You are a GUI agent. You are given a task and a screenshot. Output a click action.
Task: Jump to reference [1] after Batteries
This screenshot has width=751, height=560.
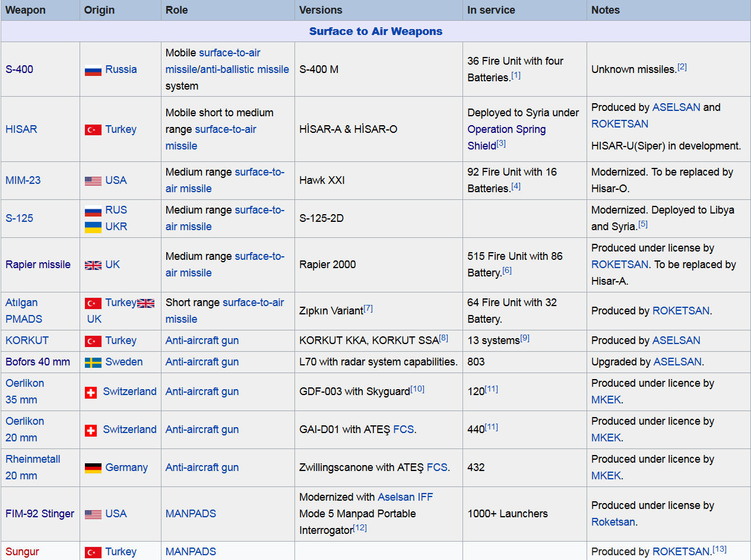(516, 75)
